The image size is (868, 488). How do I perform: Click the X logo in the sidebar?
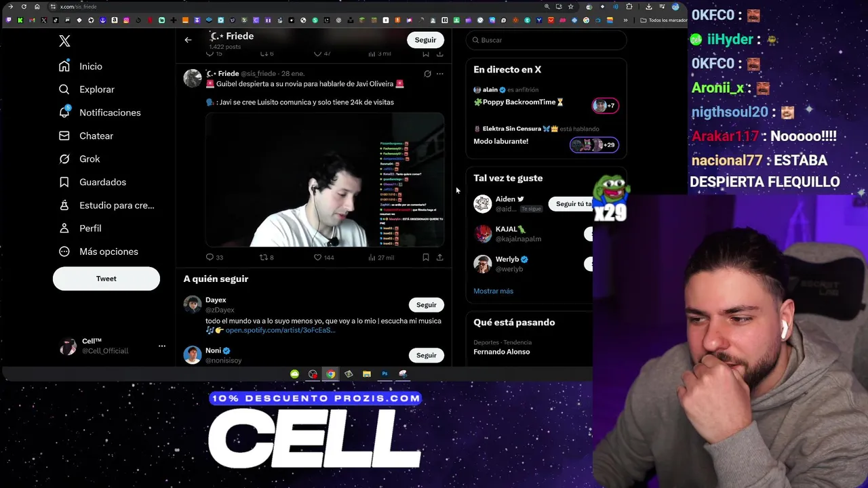tap(64, 41)
